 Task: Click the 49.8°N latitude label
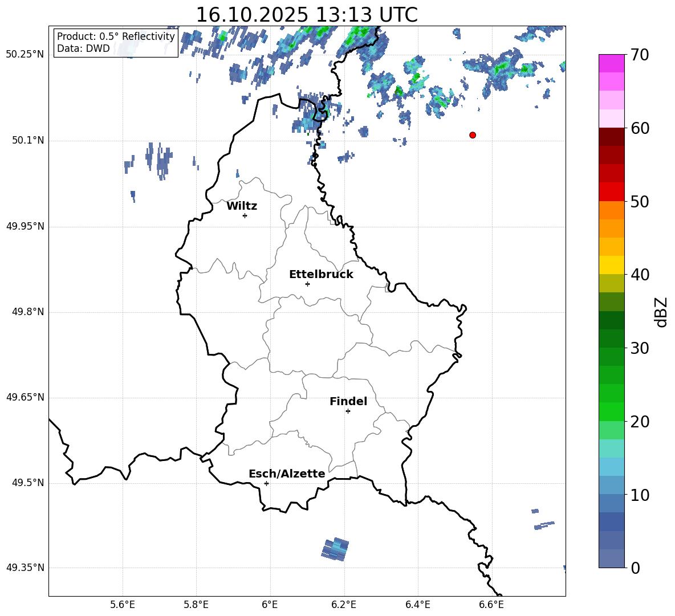tap(28, 312)
